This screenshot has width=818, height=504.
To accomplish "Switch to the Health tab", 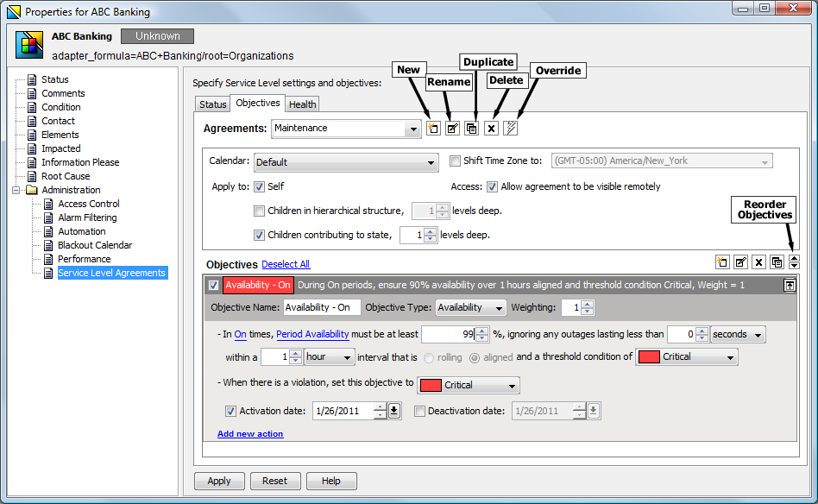I will [x=303, y=104].
